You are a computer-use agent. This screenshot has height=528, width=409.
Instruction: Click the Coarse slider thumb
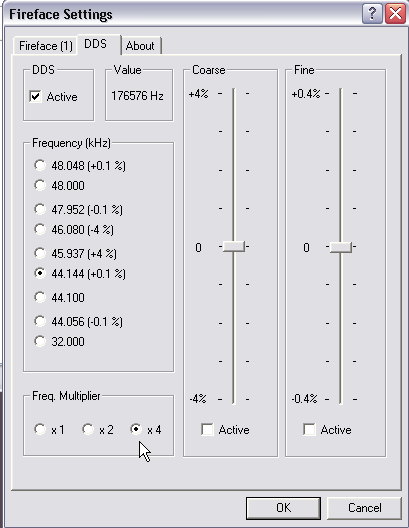234,246
